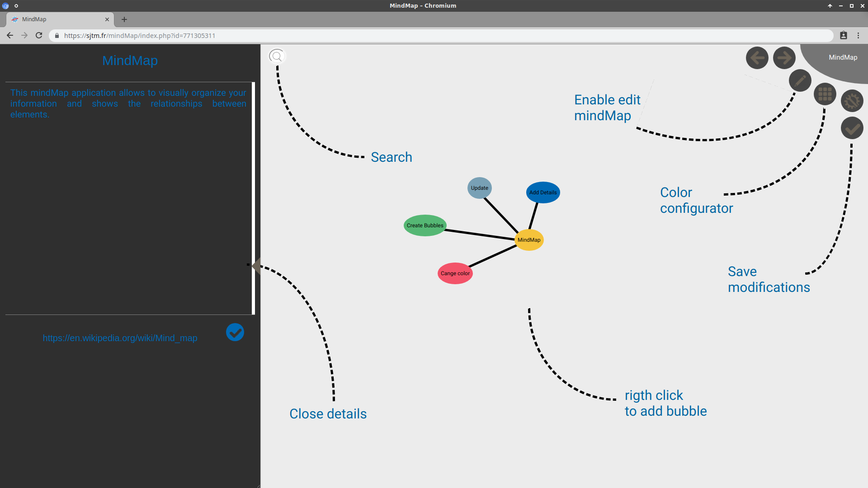Open the Chromium three-dot menu
The width and height of the screenshot is (868, 488).
(858, 35)
